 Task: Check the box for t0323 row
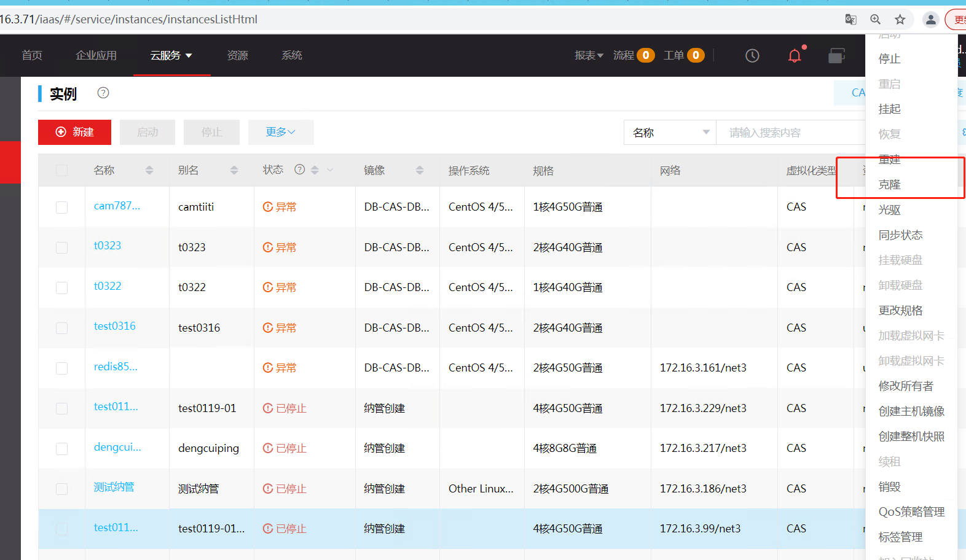[62, 247]
